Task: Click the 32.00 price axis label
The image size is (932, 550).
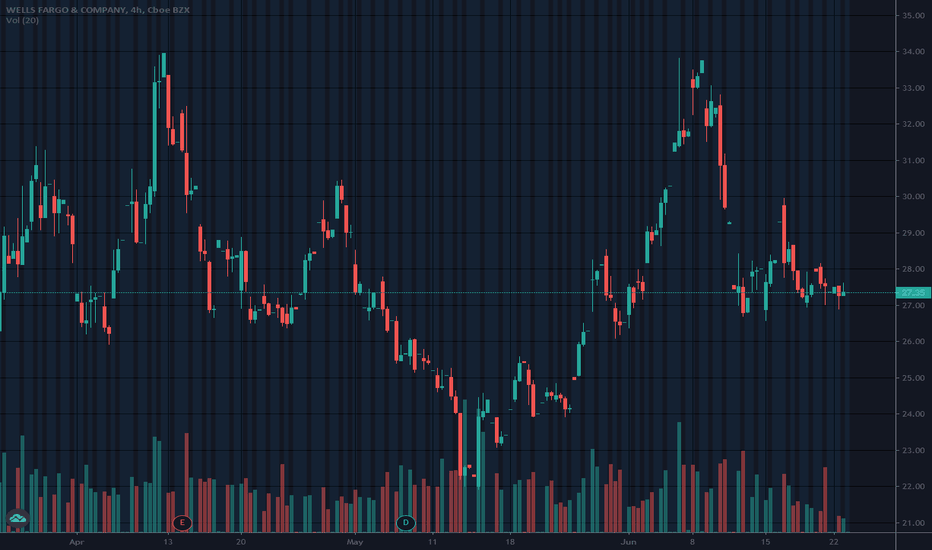Action: (913, 124)
